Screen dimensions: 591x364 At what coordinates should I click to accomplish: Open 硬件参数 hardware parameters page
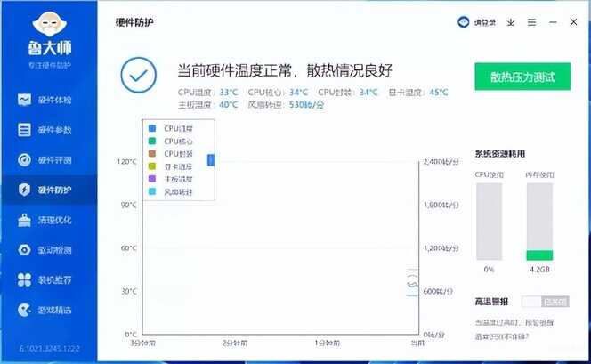click(x=45, y=130)
